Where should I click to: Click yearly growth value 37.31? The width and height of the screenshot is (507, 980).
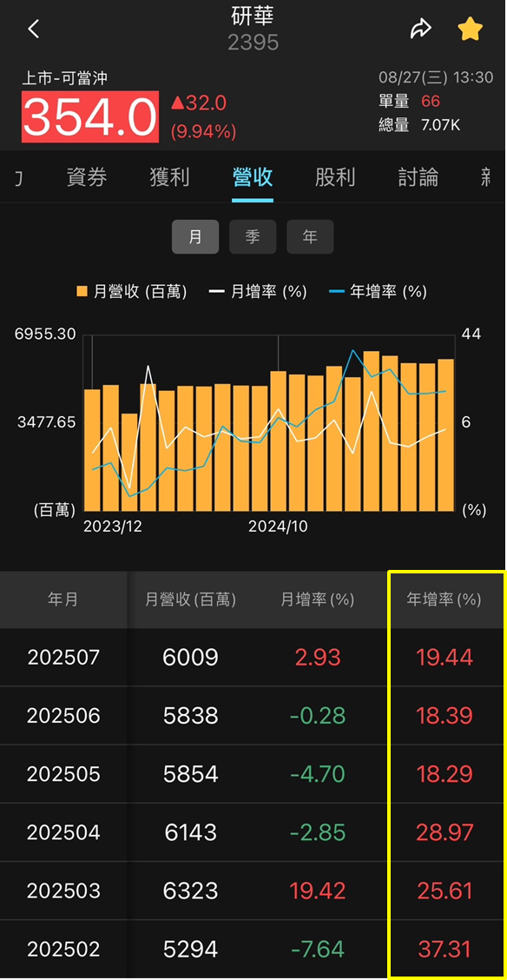point(444,950)
